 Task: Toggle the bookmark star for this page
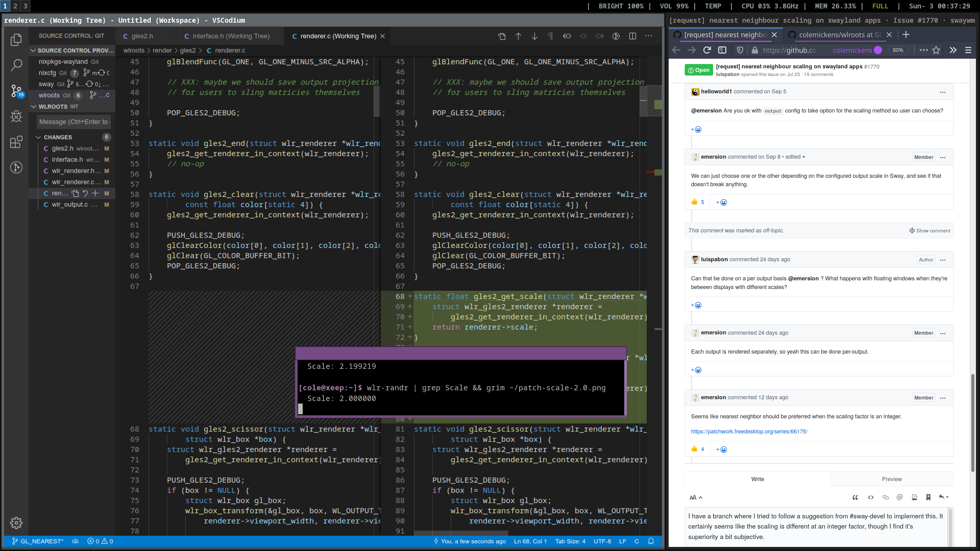pyautogui.click(x=936, y=50)
